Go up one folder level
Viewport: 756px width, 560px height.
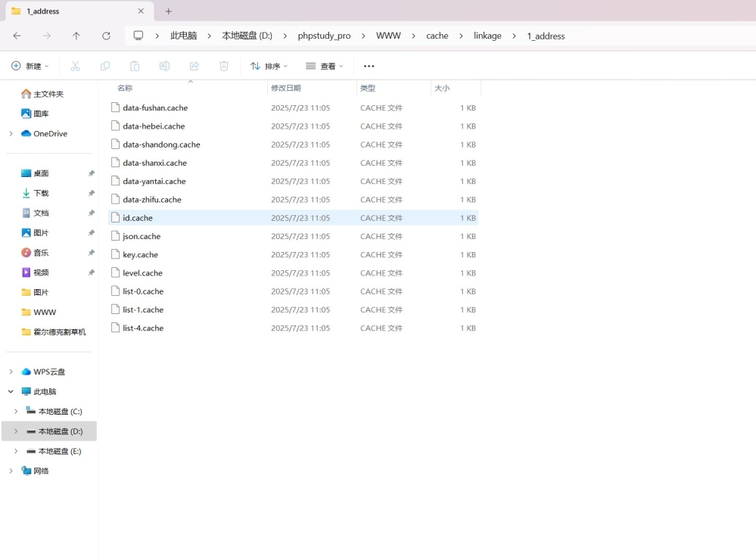click(x=76, y=36)
